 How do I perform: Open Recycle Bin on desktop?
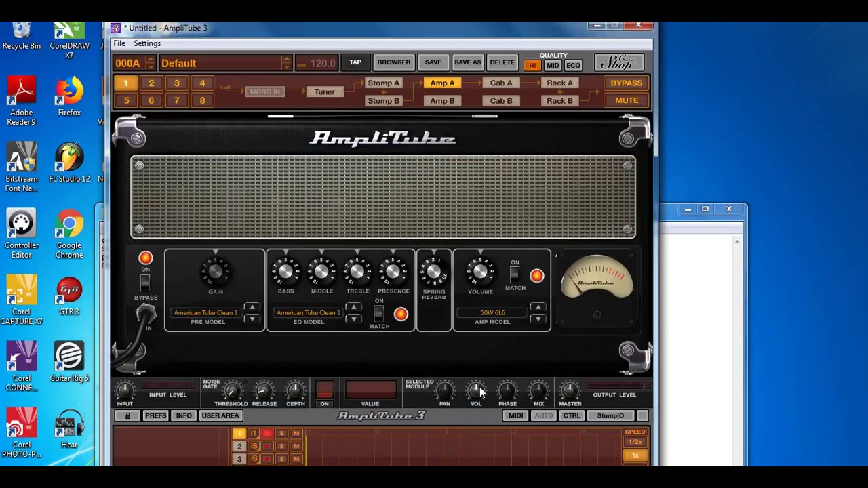coord(22,36)
